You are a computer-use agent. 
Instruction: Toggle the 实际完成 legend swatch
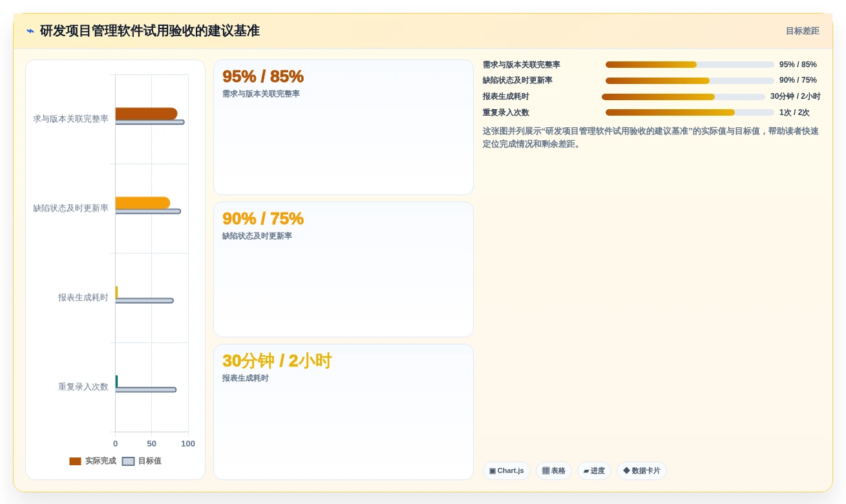pos(75,461)
